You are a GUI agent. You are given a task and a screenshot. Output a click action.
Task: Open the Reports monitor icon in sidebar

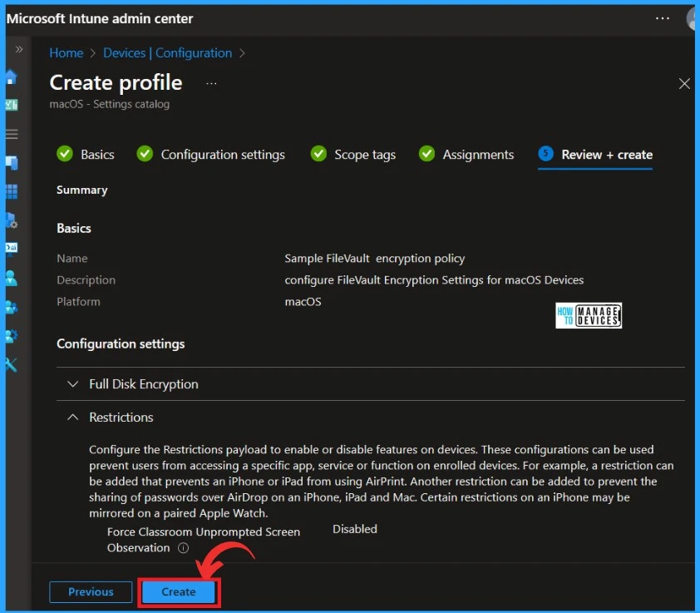point(12,249)
